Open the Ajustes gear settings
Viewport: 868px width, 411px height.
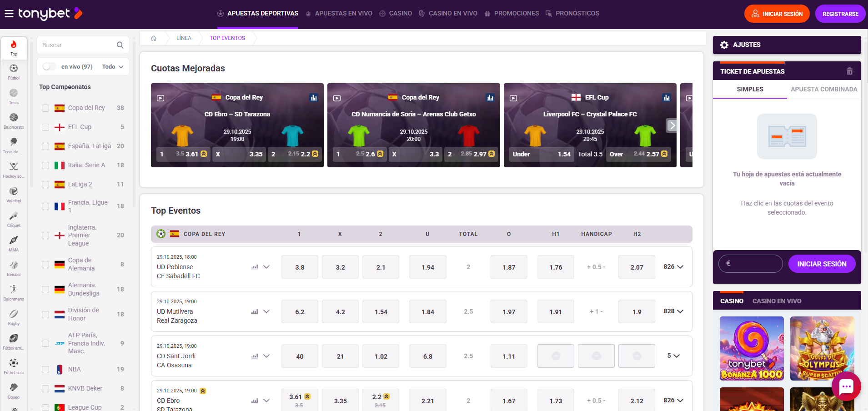[x=724, y=45]
